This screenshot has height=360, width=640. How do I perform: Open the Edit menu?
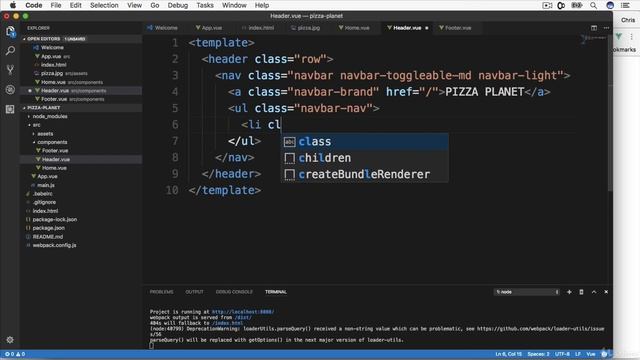76,5
